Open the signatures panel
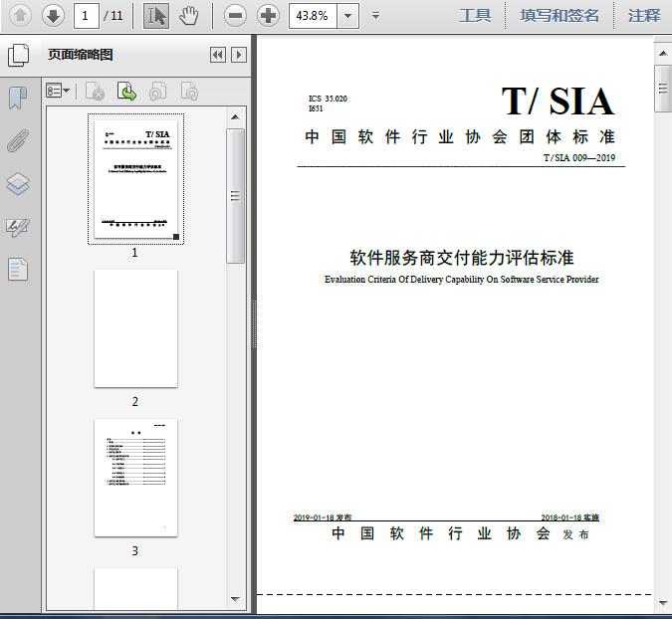The height and width of the screenshot is (619, 672). pyautogui.click(x=18, y=227)
